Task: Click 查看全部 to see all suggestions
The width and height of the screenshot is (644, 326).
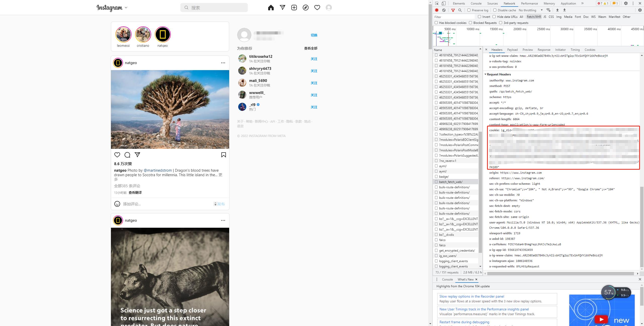Action: [311, 48]
